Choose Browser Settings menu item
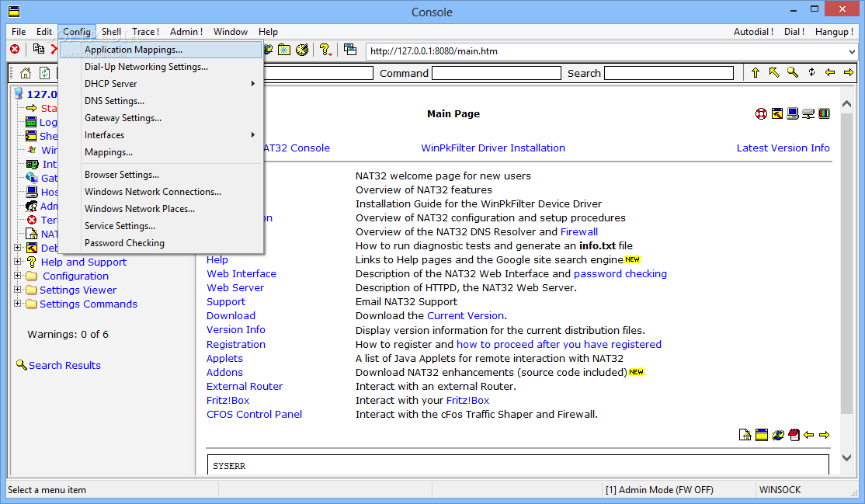Image resolution: width=865 pixels, height=504 pixels. tap(161, 175)
